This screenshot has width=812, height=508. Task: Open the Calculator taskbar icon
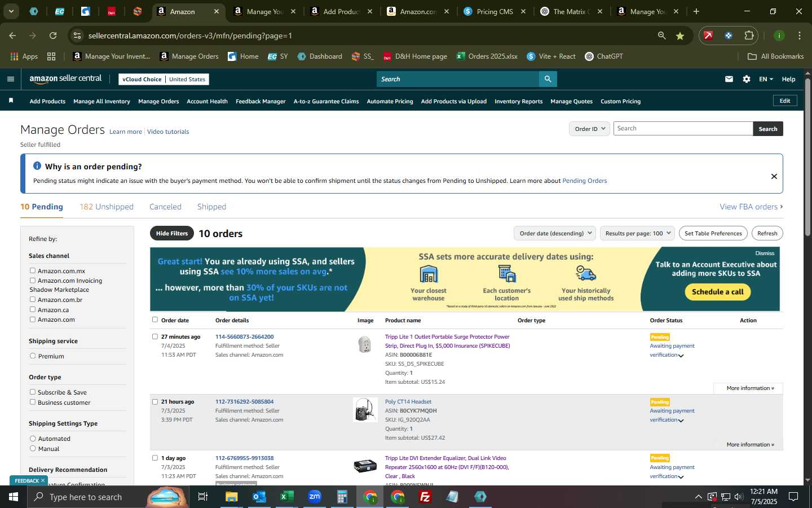point(342,497)
